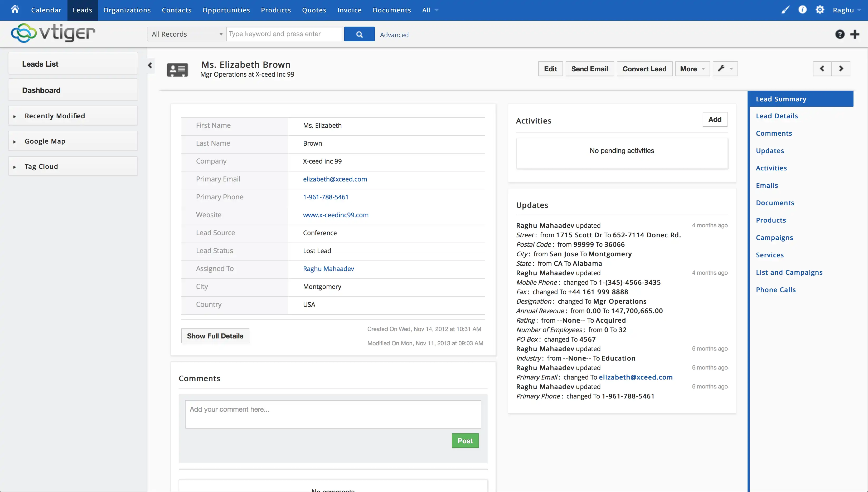Click the All Records dropdown selector

[186, 34]
